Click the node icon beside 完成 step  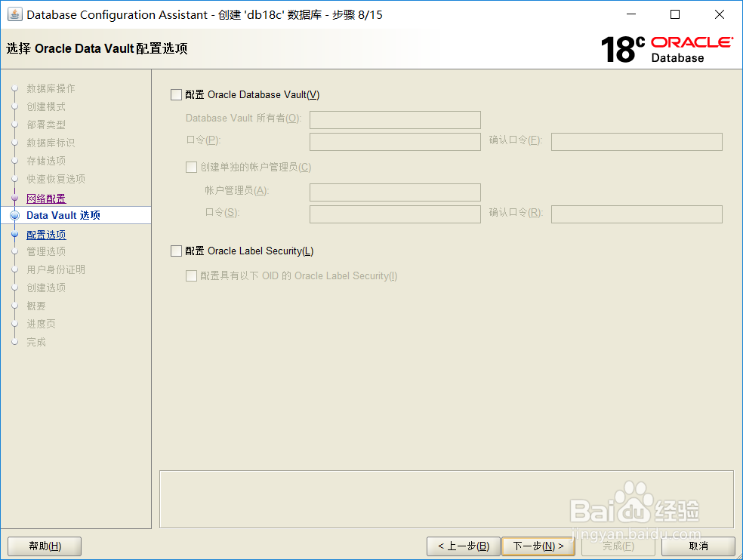14,342
